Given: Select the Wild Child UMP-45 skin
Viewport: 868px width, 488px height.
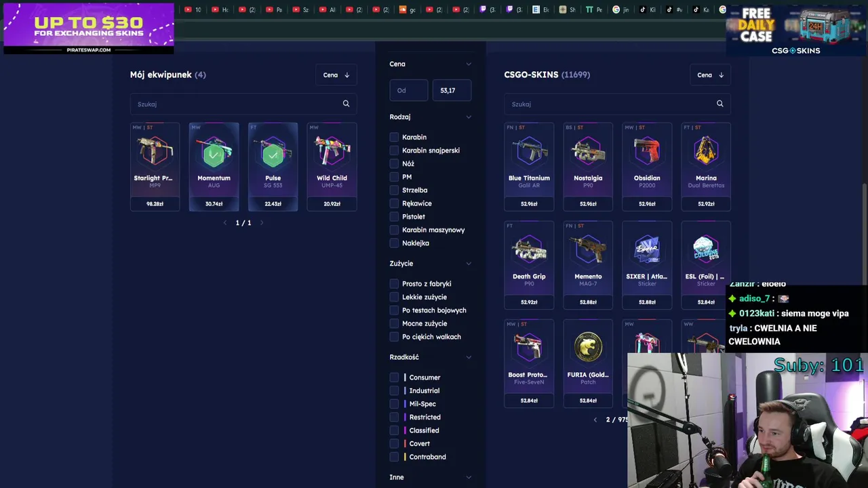Looking at the screenshot, I should point(332,167).
